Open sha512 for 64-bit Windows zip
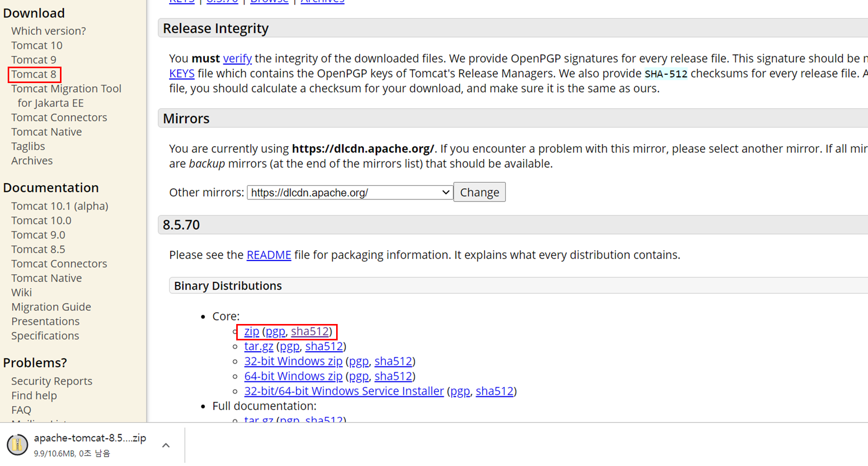 point(394,376)
